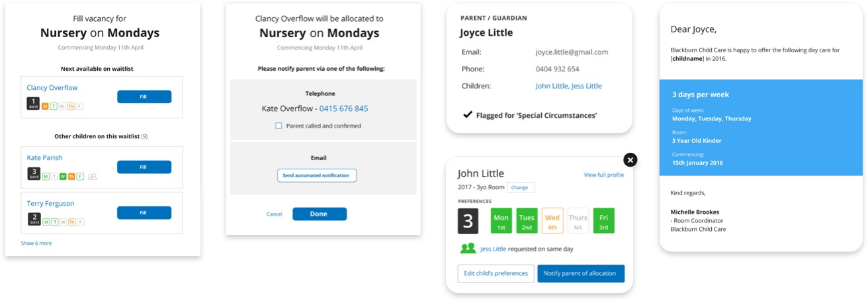The height and width of the screenshot is (301, 868).
Task: Click the green siblings icon near Jess Little
Action: coord(468,249)
